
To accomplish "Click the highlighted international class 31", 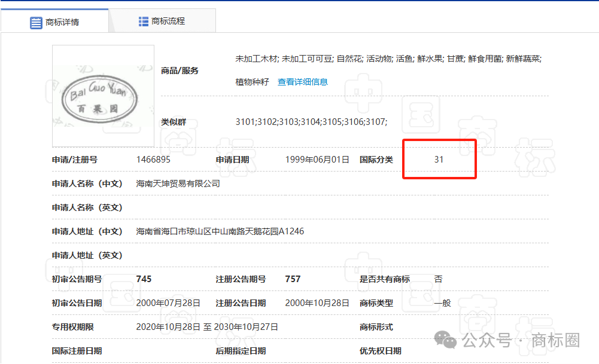I will pyautogui.click(x=440, y=159).
